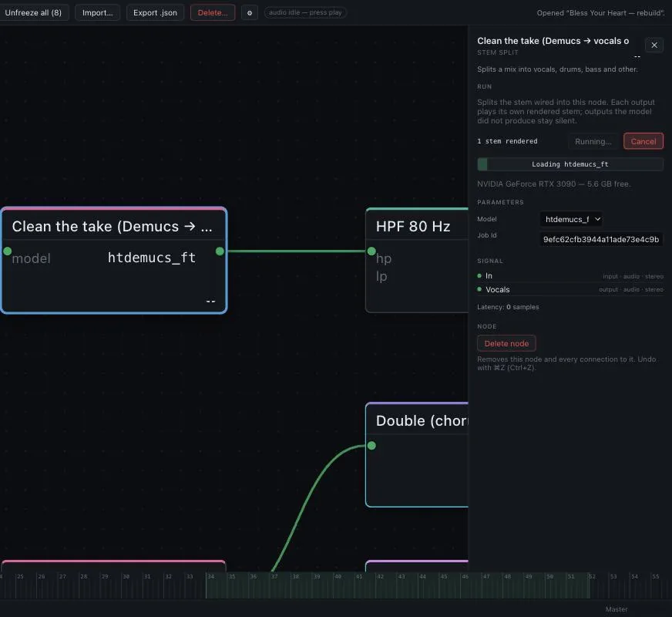Screen dimensions: 672x617
Task: Click the hp parameter in HPF node
Action: coord(384,258)
